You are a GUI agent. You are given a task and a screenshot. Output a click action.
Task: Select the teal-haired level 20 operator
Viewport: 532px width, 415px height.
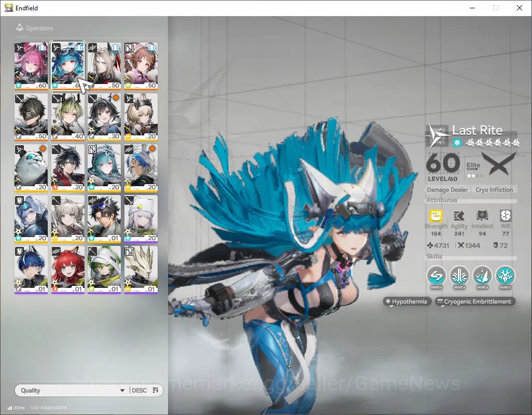pyautogui.click(x=104, y=168)
